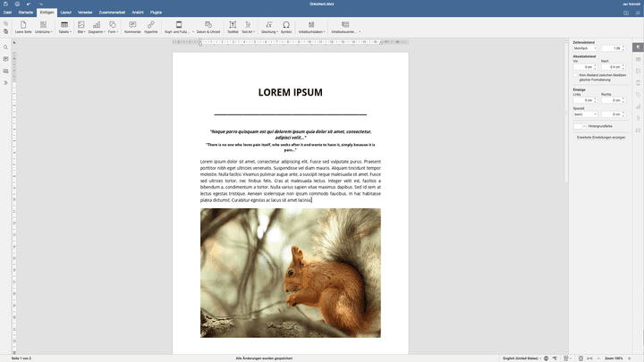The height and width of the screenshot is (362, 644).
Task: Change language English (United States) in status bar
Action: coord(521,358)
